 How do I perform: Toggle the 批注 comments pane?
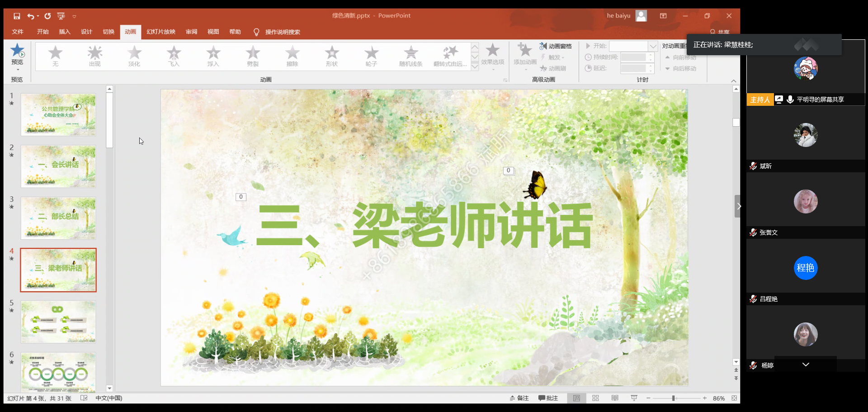[548, 398]
